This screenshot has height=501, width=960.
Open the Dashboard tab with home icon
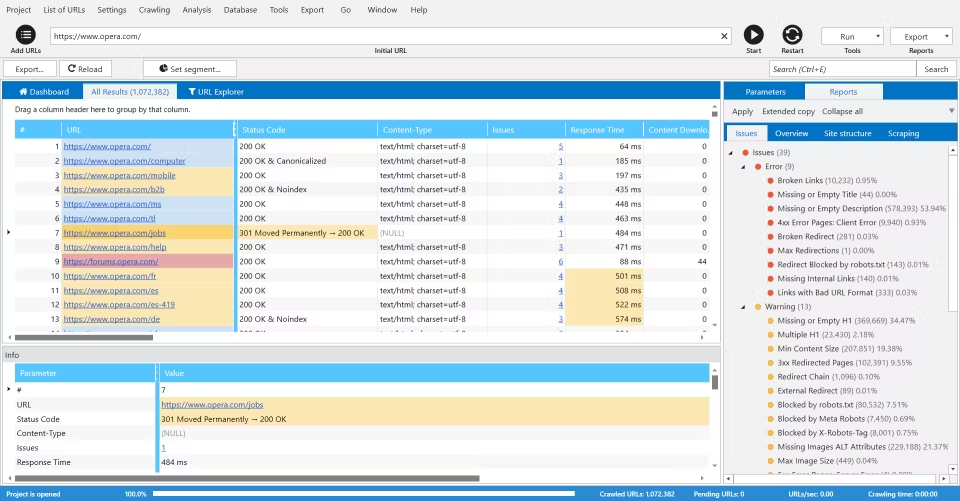[x=43, y=92]
